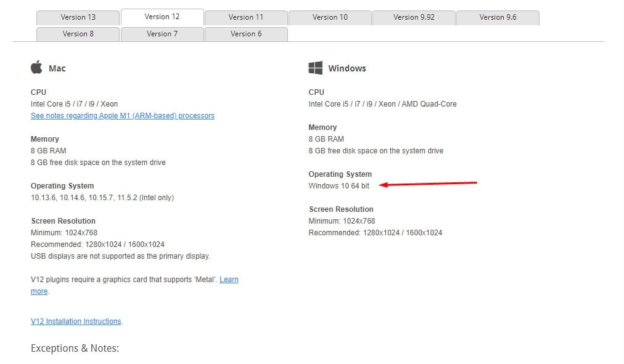The height and width of the screenshot is (364, 624).
Task: Open the V12 Installation Instructions link
Action: (76, 322)
